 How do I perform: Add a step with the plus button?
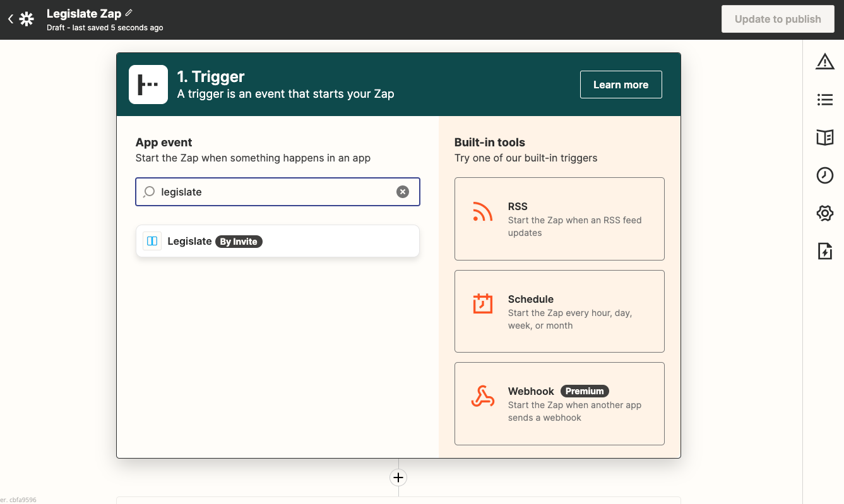[398, 478]
